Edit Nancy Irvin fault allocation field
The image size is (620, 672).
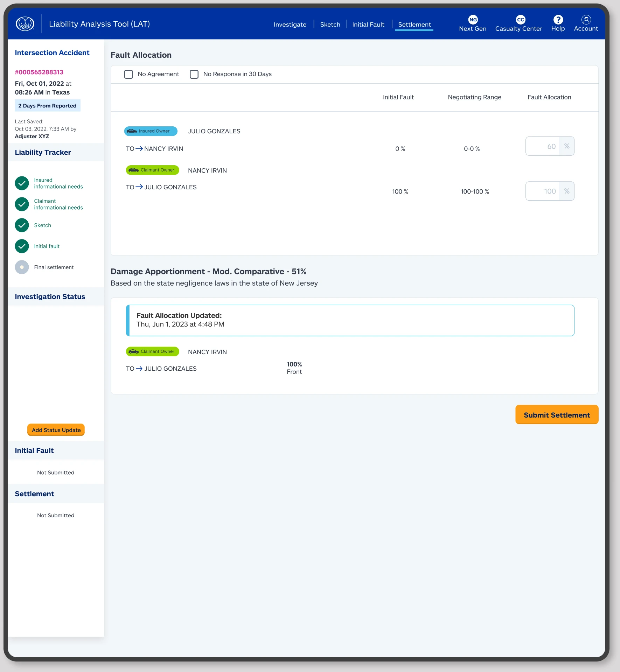pyautogui.click(x=543, y=191)
